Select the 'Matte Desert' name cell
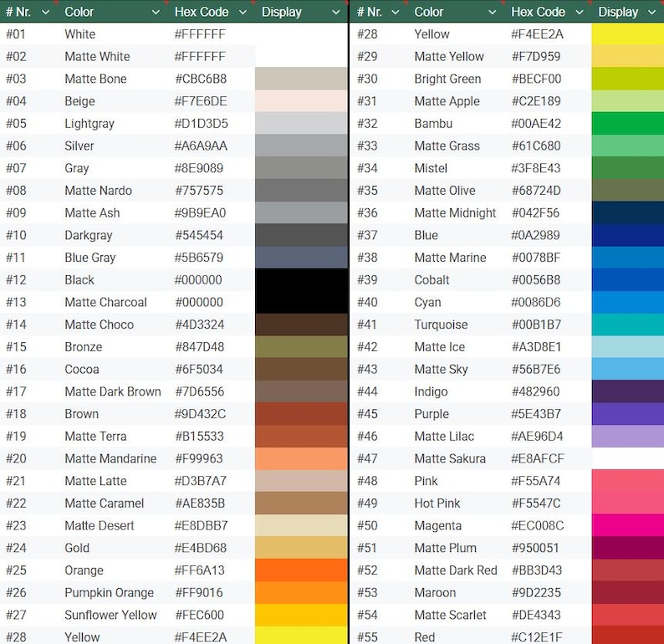The height and width of the screenshot is (644, 664). [x=99, y=525]
